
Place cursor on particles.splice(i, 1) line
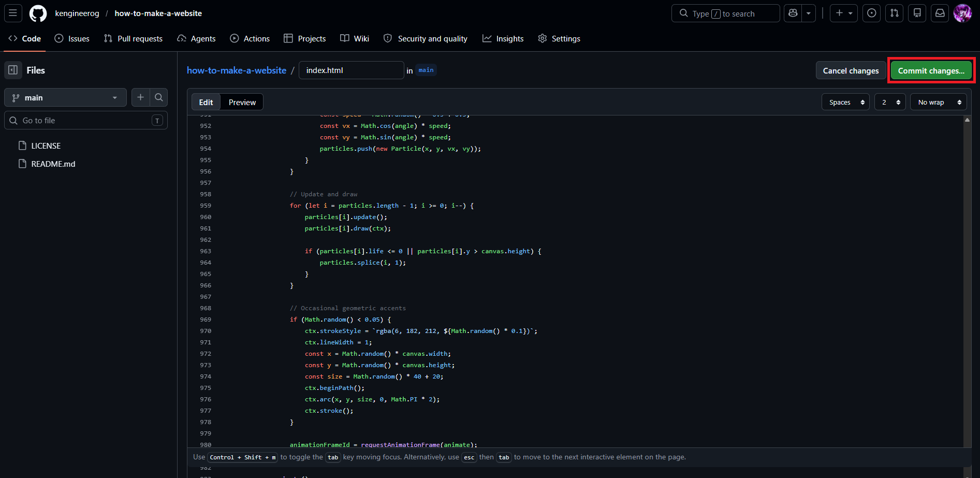[x=362, y=263]
